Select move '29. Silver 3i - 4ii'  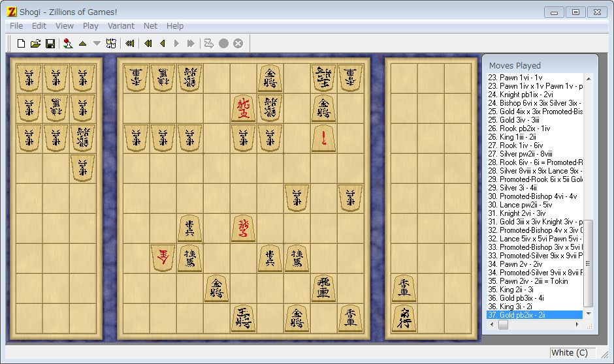click(534, 188)
